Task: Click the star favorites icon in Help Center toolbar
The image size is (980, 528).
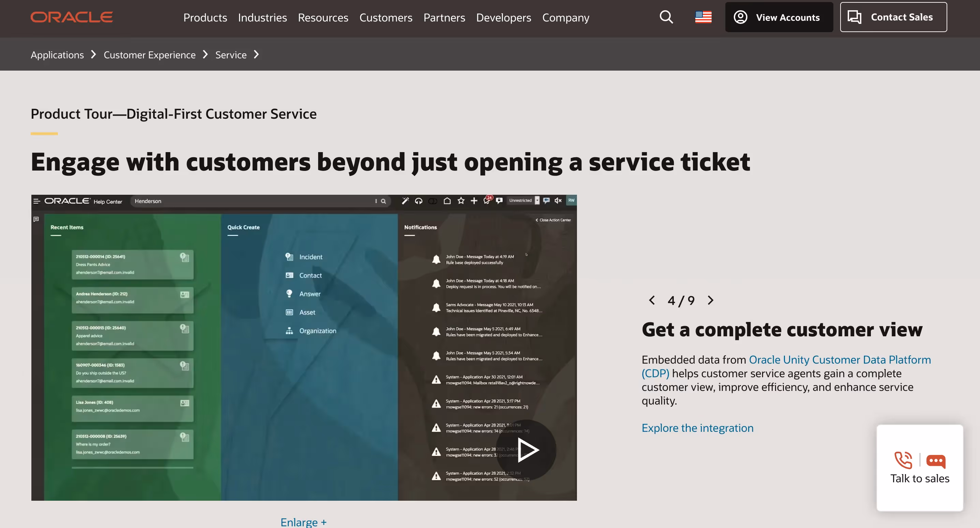Action: [461, 201]
